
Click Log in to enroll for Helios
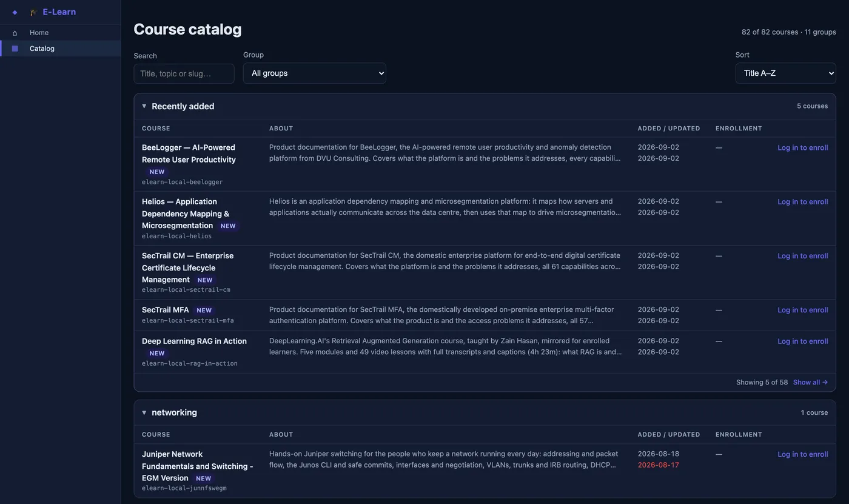[802, 201]
